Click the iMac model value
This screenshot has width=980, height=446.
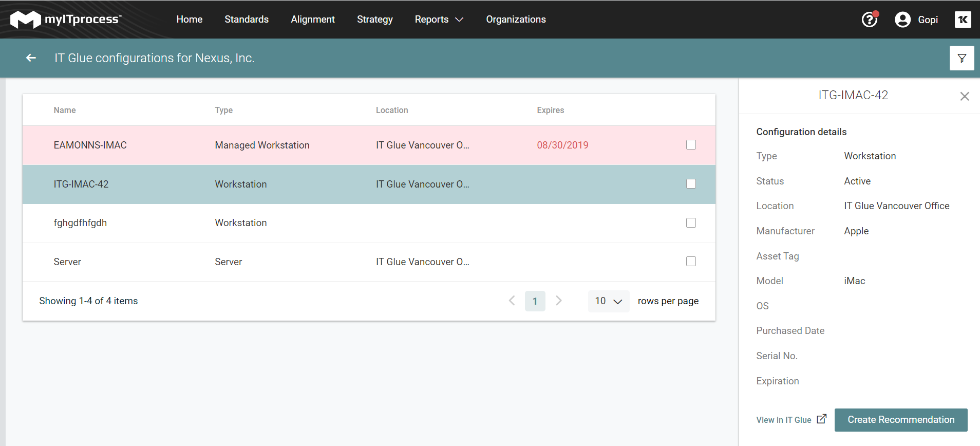(x=855, y=281)
